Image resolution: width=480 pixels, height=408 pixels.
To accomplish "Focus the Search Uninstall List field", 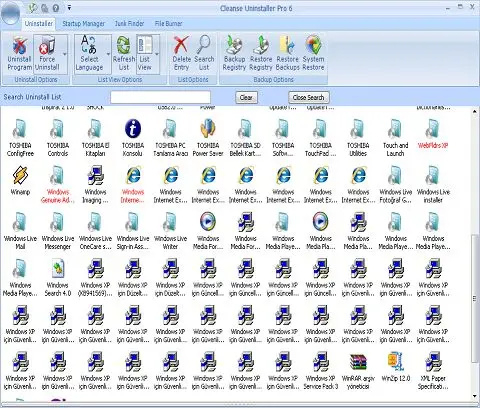I will (x=160, y=97).
